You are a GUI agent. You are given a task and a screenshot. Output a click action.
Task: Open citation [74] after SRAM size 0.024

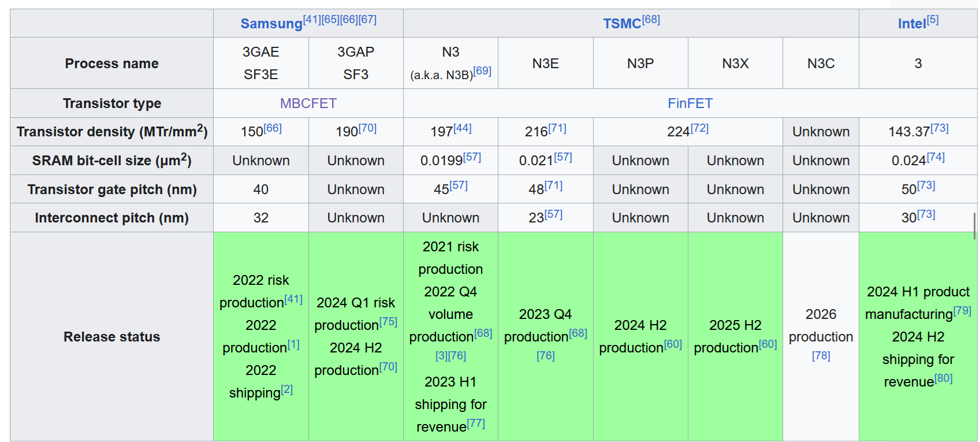pos(936,157)
